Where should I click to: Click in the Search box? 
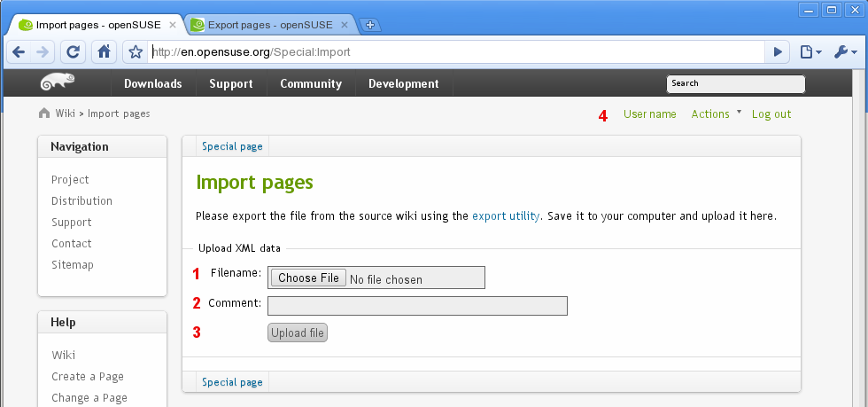click(736, 83)
